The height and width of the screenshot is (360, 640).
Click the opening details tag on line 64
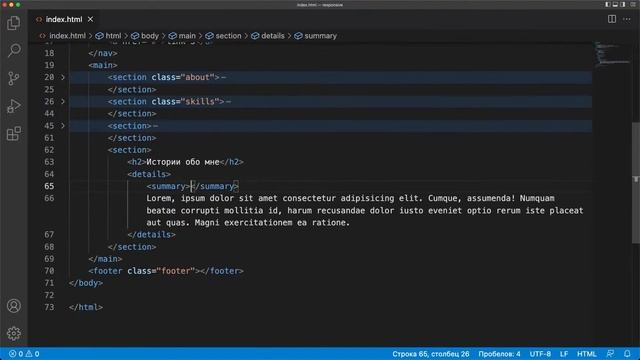(x=149, y=174)
